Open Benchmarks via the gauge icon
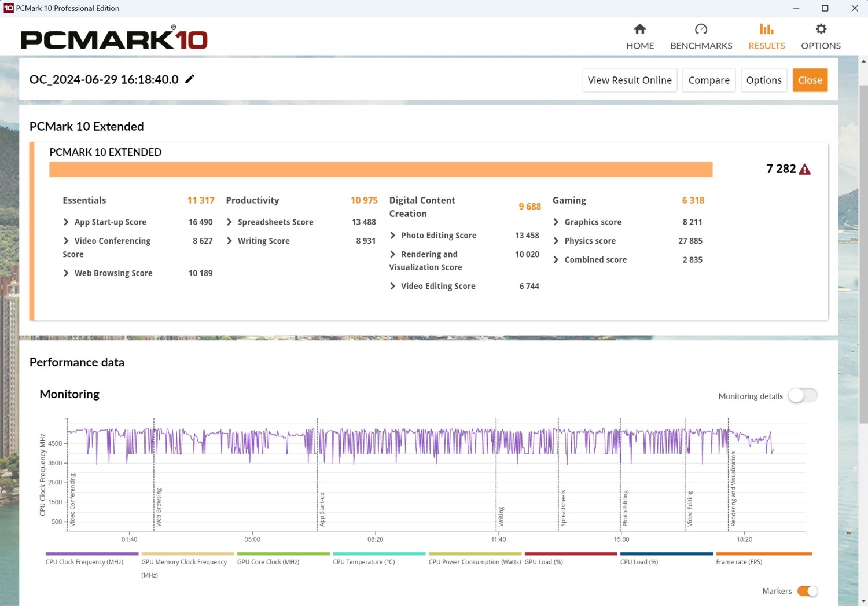Image resolution: width=868 pixels, height=606 pixels. [x=701, y=30]
